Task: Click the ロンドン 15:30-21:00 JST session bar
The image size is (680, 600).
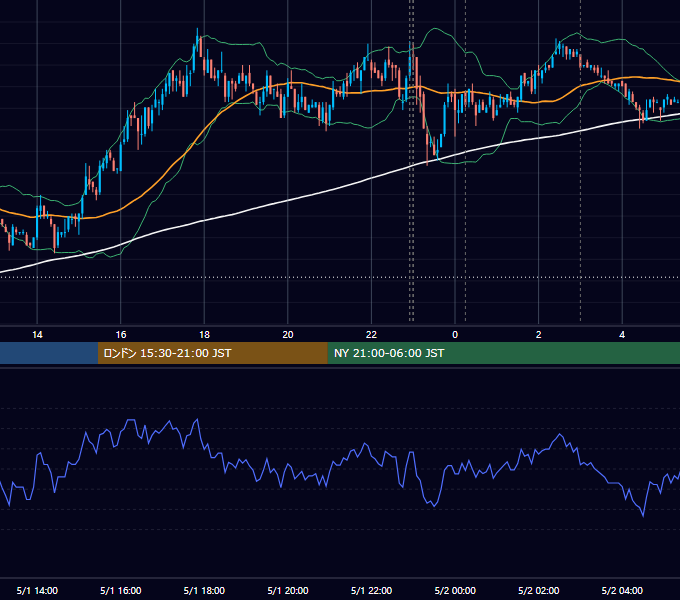Action: pyautogui.click(x=212, y=353)
